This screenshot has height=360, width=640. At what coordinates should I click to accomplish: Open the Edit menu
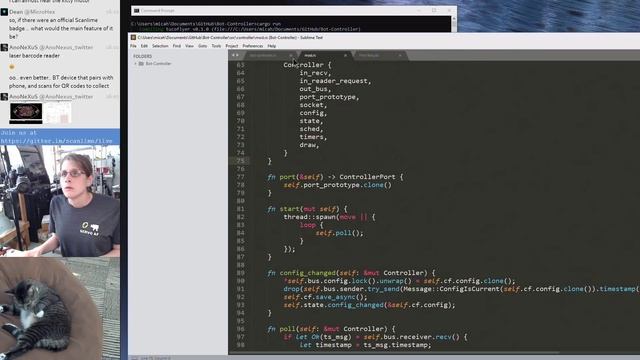(x=144, y=46)
